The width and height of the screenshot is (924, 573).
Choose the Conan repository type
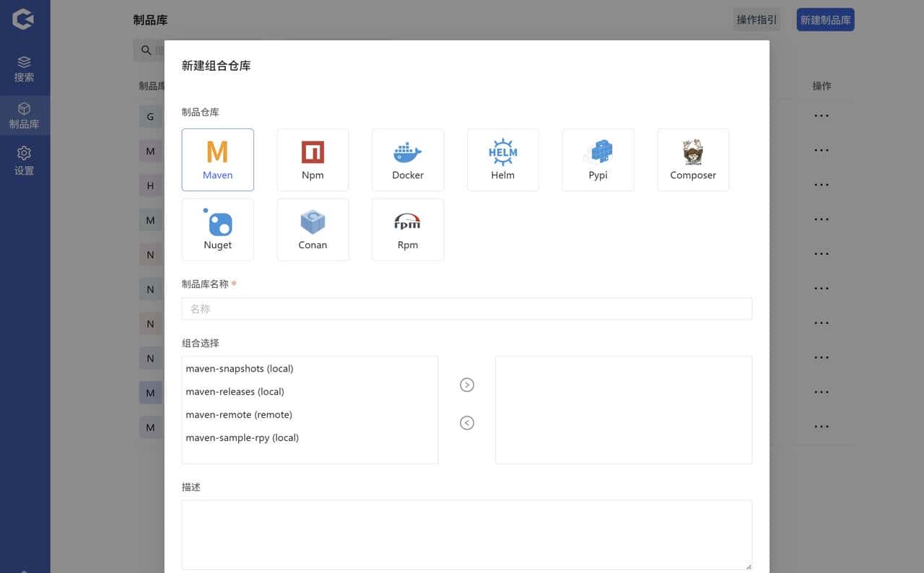pos(313,229)
